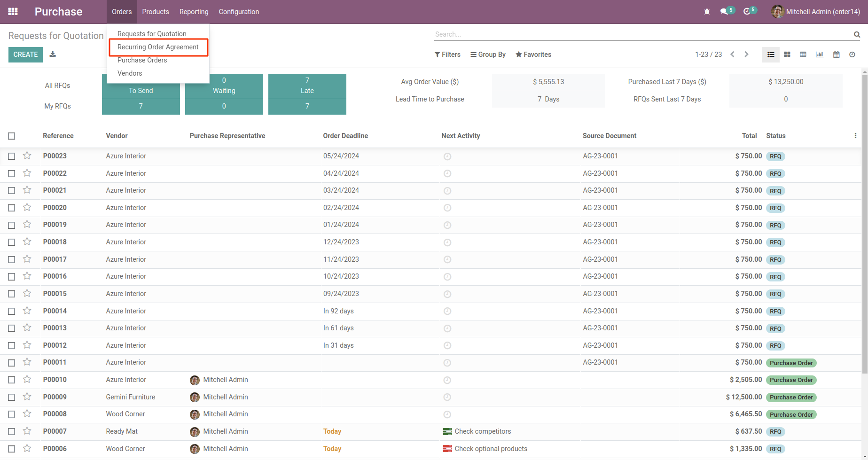
Task: Open the debug bug icon menu
Action: 707,12
